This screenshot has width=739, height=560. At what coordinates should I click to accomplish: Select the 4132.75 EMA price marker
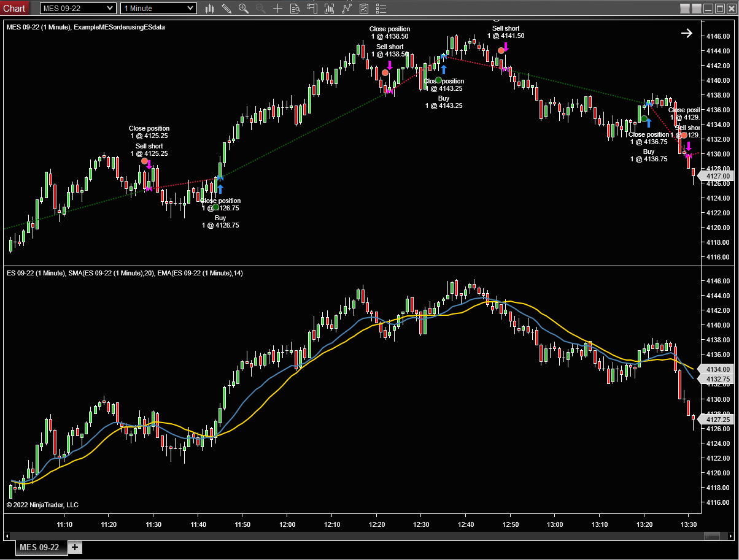tap(717, 379)
